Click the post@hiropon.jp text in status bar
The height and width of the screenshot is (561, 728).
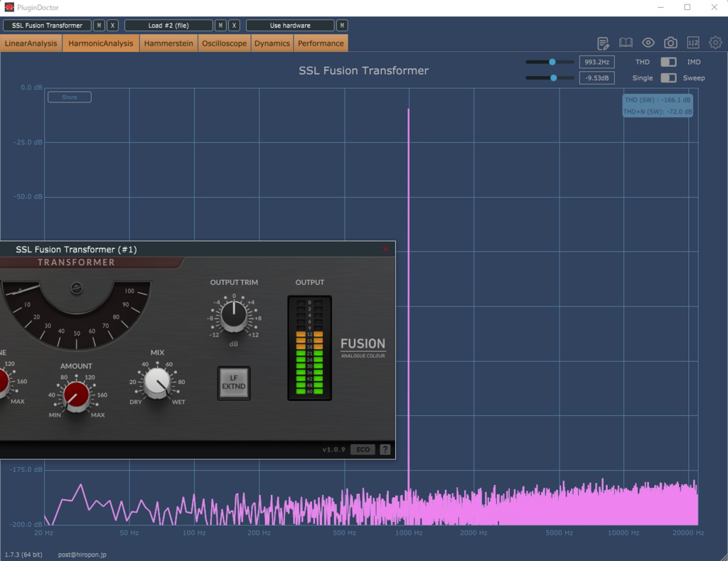click(x=82, y=555)
